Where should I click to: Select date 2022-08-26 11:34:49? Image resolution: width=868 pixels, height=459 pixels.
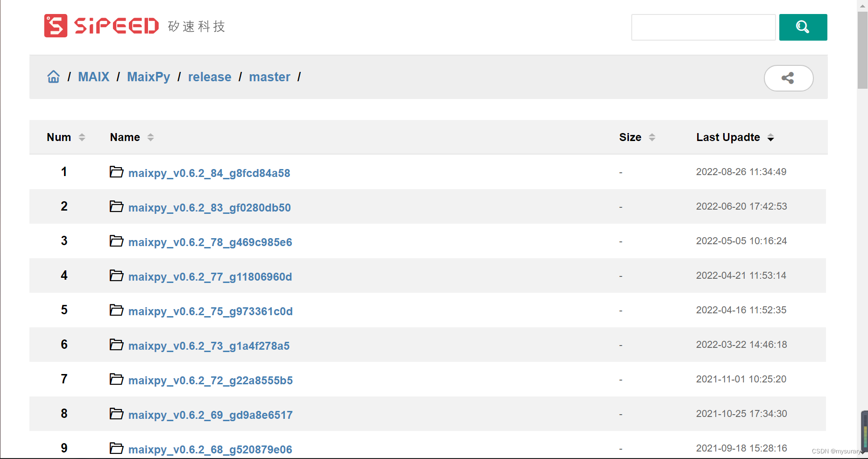[x=741, y=172]
